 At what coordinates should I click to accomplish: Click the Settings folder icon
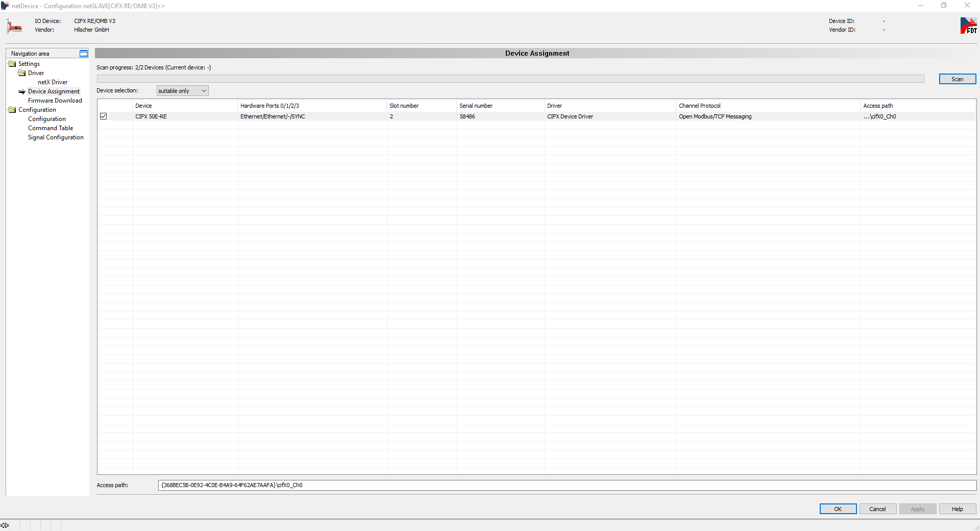(x=12, y=64)
